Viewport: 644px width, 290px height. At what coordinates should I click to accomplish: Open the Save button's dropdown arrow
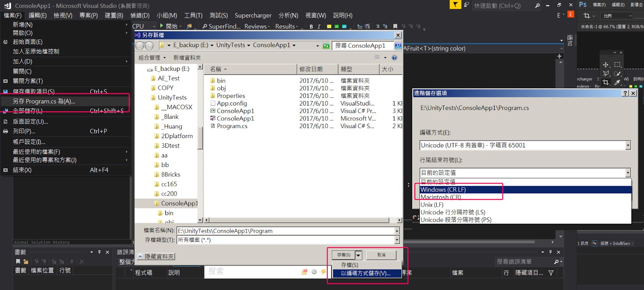point(358,255)
